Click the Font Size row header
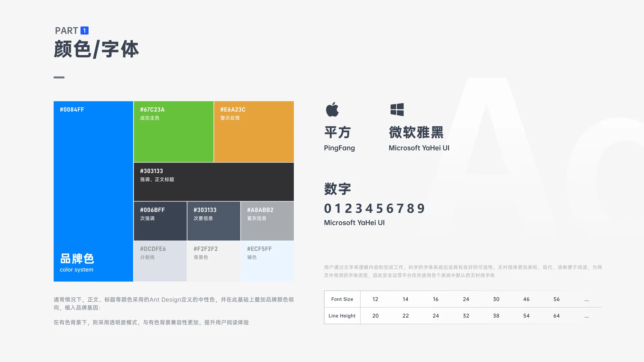 (342, 299)
